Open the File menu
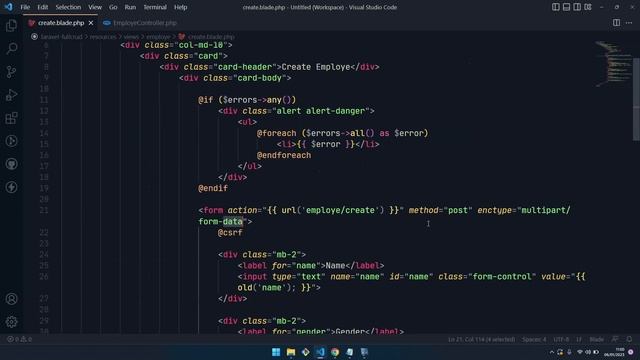Screen dimensions: 640x360 click(x=25, y=7)
